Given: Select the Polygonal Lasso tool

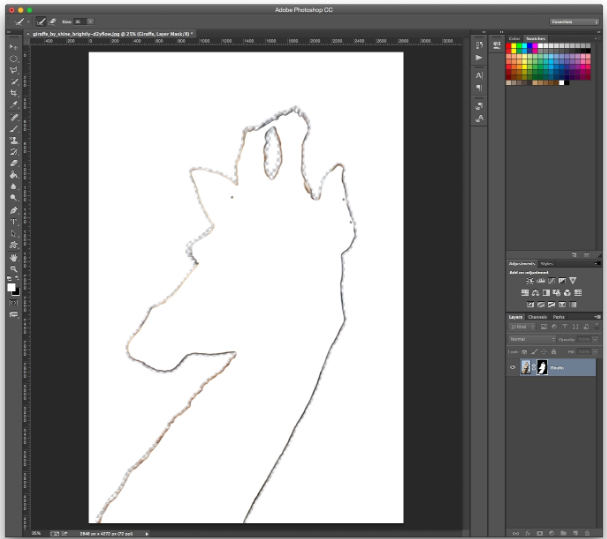Looking at the screenshot, I should pos(14,70).
